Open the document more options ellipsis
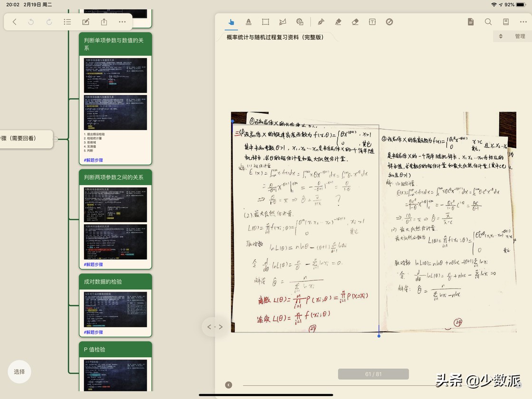Image resolution: width=532 pixels, height=399 pixels. (x=523, y=22)
